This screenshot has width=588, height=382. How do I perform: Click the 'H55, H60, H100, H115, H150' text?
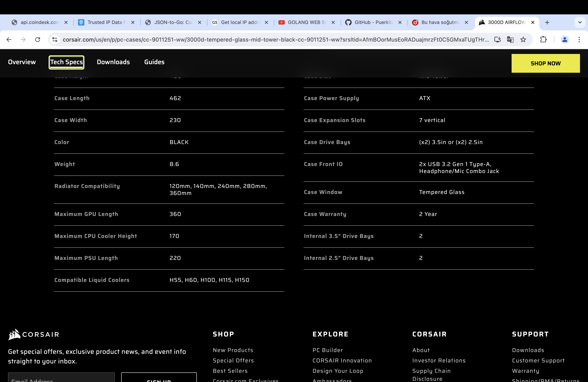coord(209,280)
